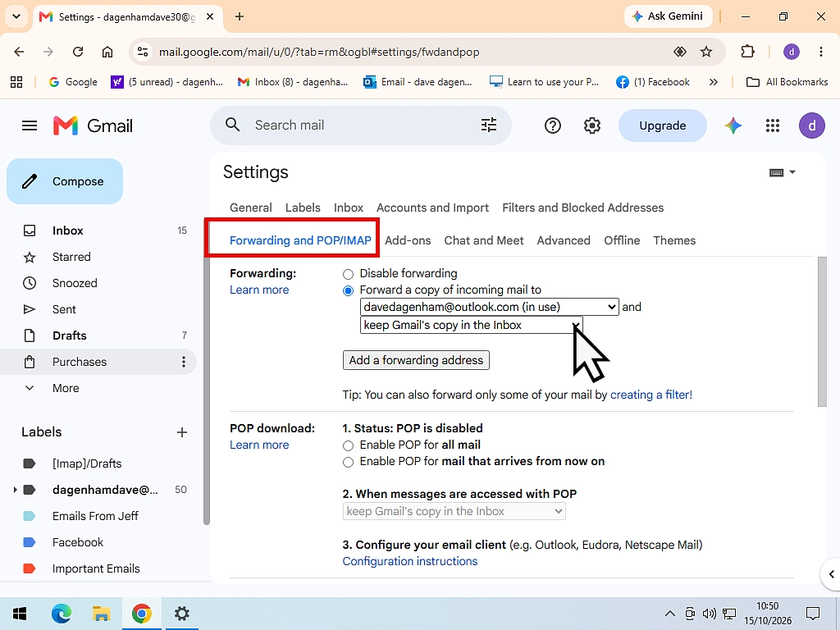Open Microsoft Edge from the taskbar
The width and height of the screenshot is (840, 630).
click(x=61, y=614)
